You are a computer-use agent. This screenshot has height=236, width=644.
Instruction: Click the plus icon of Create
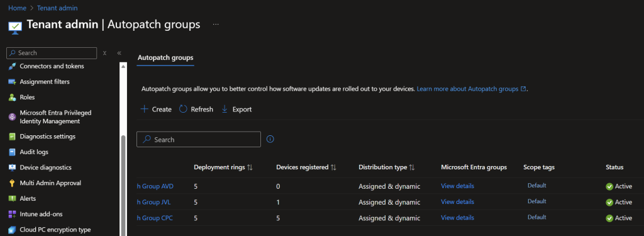coord(144,110)
